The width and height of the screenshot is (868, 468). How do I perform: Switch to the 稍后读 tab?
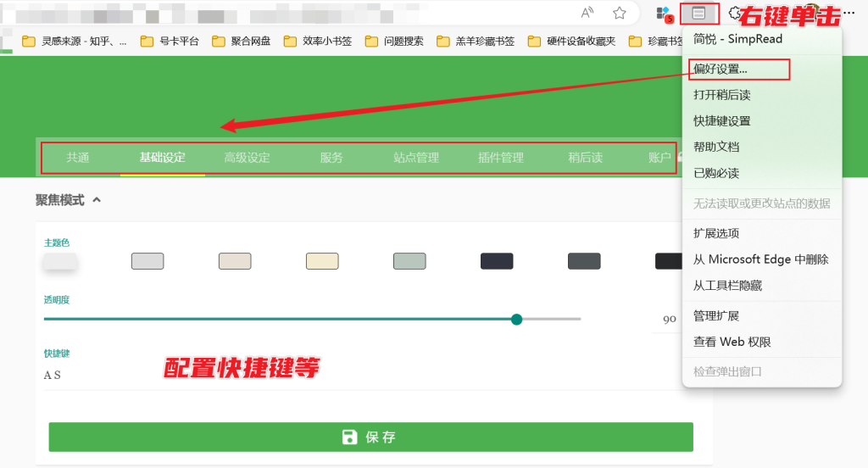(x=586, y=158)
